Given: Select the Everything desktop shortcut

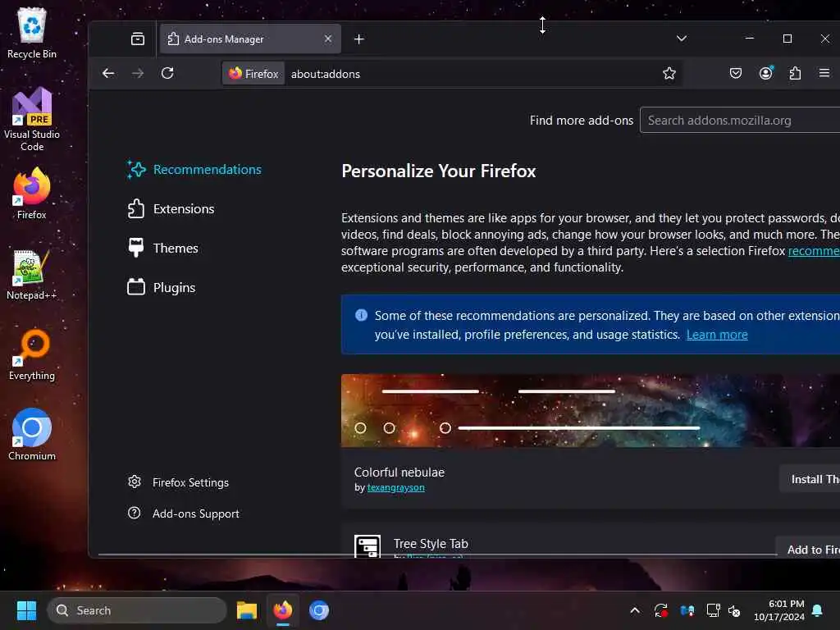Looking at the screenshot, I should pyautogui.click(x=32, y=354).
